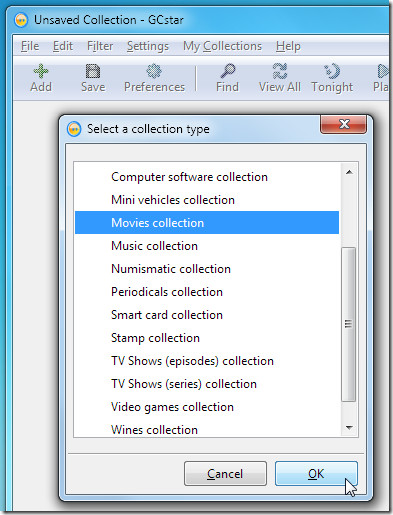Viewport: 393px width, 515px height.
Task: Click the list scrollbar up arrow
Action: [349, 172]
